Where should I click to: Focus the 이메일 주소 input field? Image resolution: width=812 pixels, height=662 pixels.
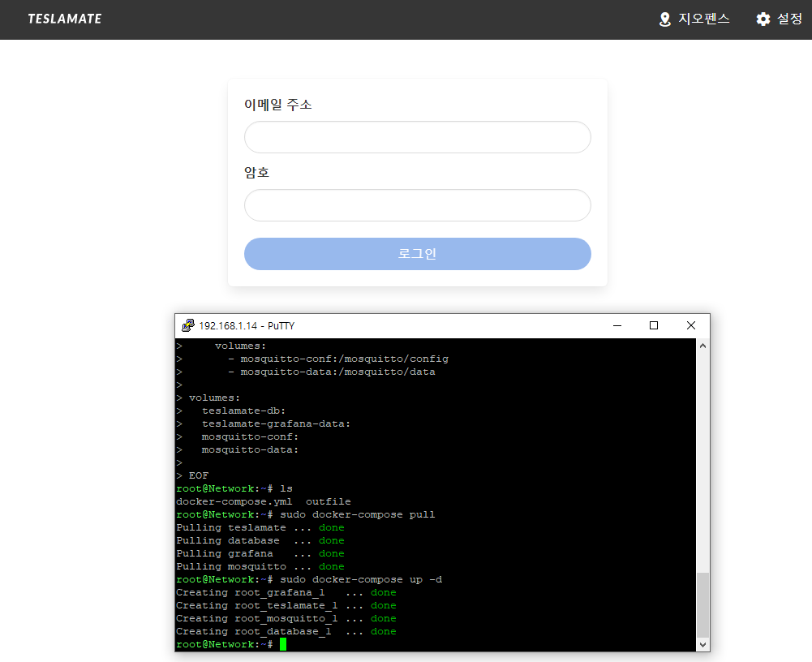[x=418, y=137]
